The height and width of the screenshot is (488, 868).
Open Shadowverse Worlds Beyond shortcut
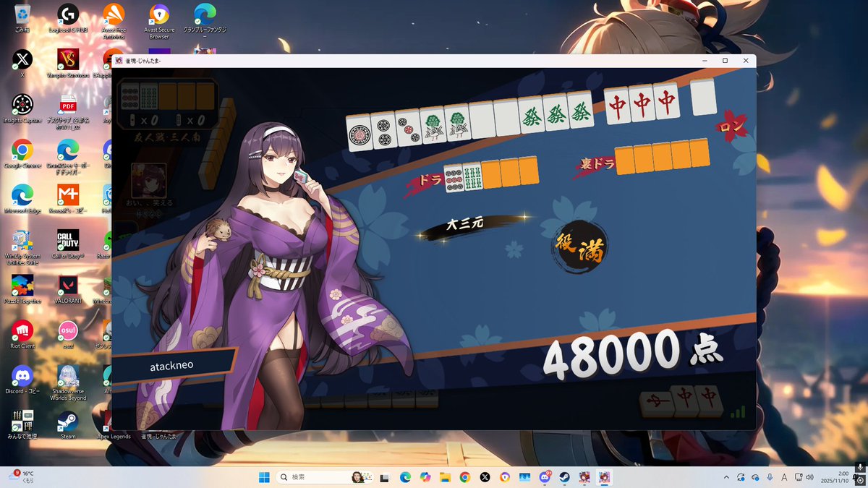click(68, 376)
